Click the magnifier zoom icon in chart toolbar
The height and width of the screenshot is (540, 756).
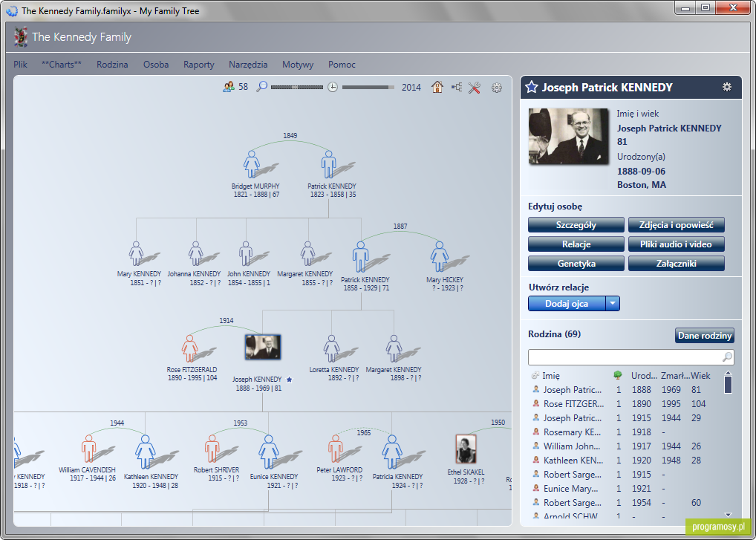pyautogui.click(x=262, y=87)
